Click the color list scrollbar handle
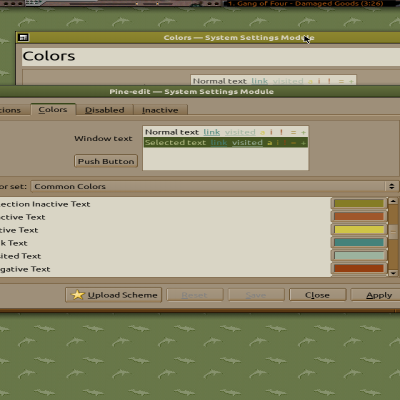Viewport: 400px width, 400px height. pos(393,232)
